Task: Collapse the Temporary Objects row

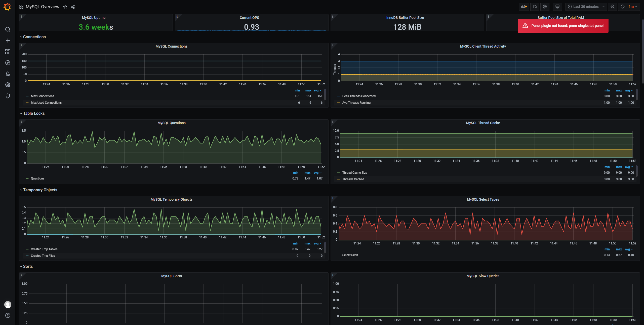Action: (x=40, y=190)
